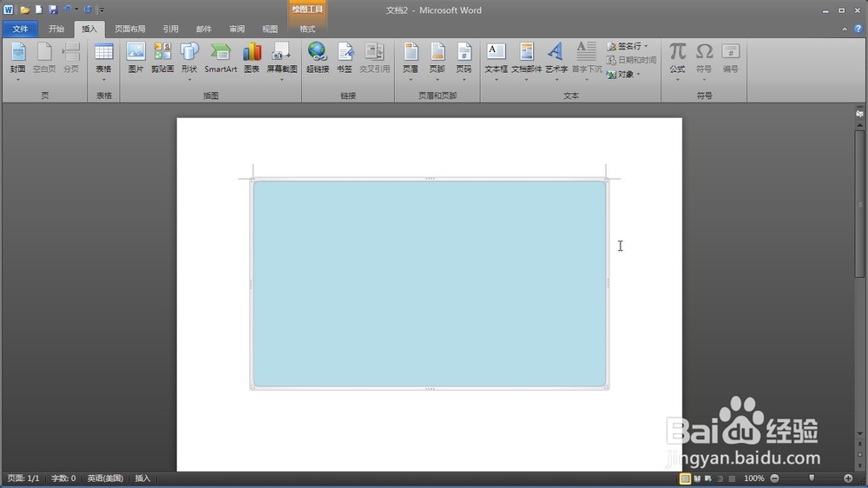Click the Redo icon in the quick access toolbar

88,10
